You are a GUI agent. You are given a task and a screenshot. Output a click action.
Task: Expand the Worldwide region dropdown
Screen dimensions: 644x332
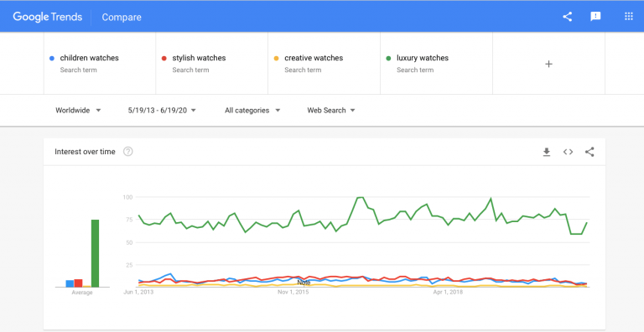tap(78, 110)
